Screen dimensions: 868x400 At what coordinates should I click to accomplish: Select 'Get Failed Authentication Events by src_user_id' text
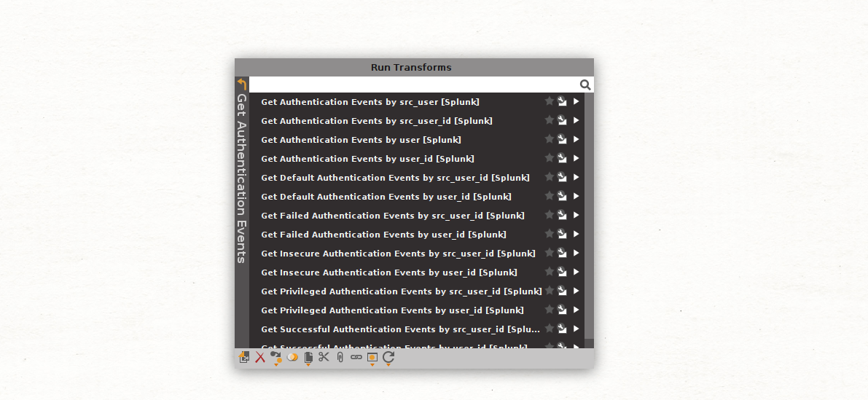372,216
